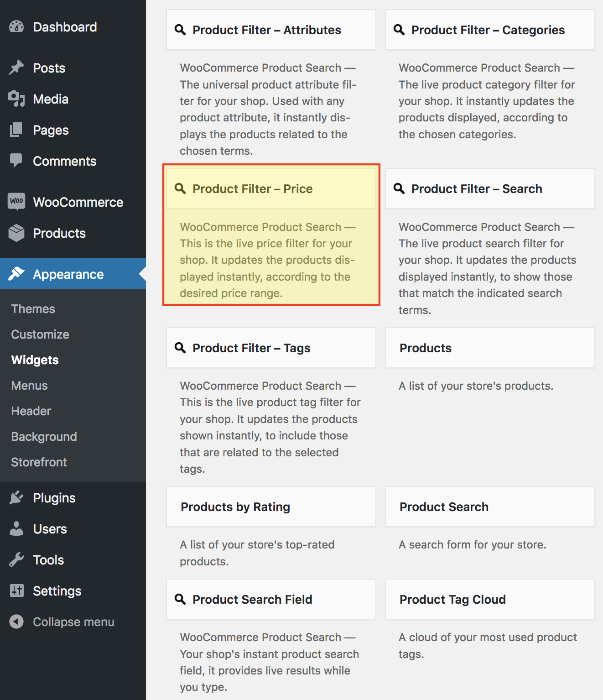This screenshot has height=700, width=603.
Task: Open the Products admin menu item
Action: [73, 233]
